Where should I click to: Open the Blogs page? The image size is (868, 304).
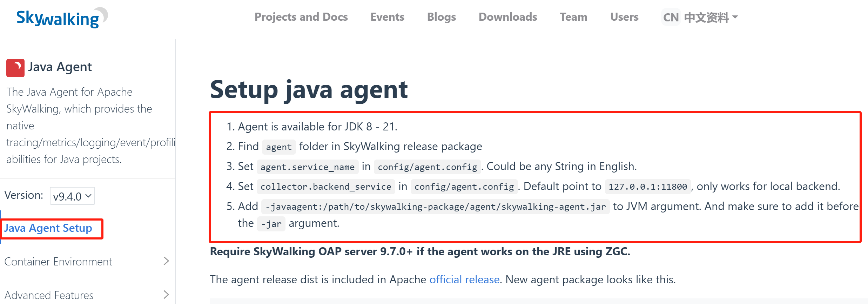point(441,17)
